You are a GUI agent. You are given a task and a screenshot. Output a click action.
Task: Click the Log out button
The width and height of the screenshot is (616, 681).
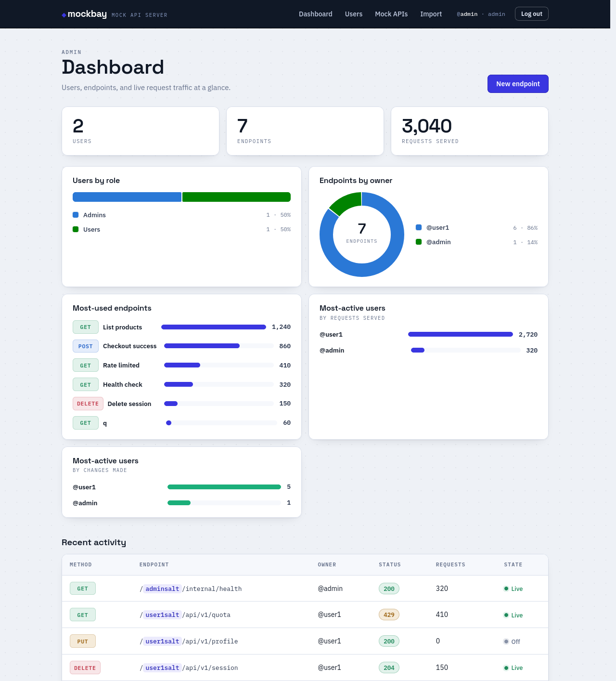pyautogui.click(x=531, y=14)
